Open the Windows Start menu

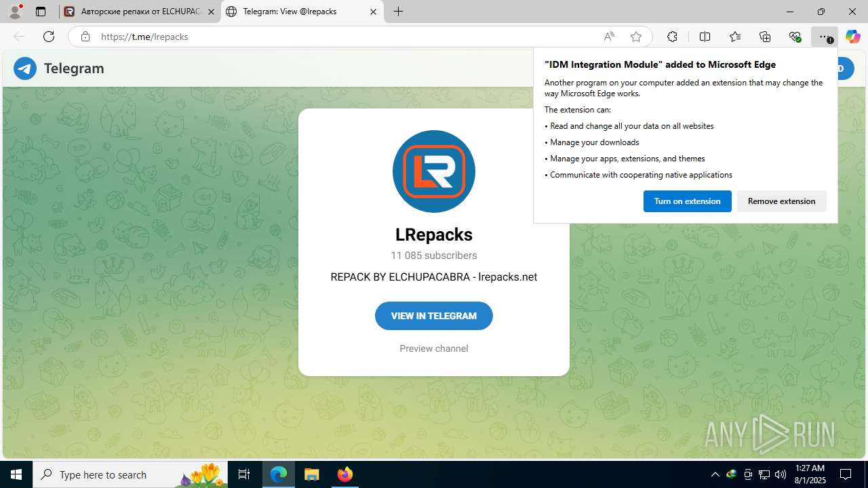16,474
